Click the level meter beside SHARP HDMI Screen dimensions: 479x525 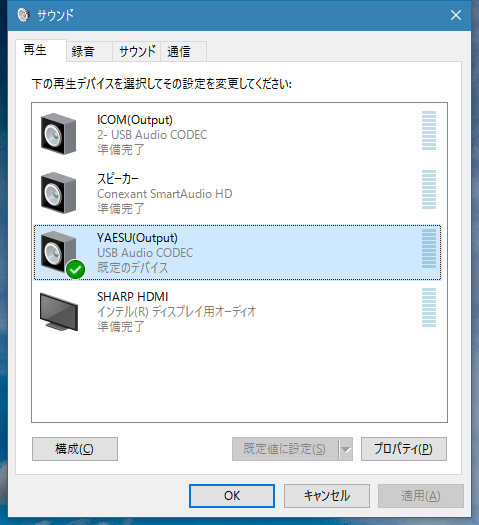429,307
